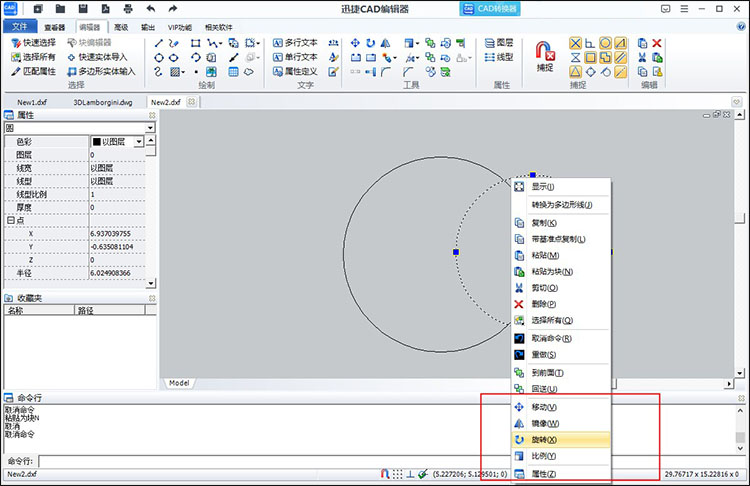This screenshot has height=486, width=750.
Task: Choose 旋转(X) from the context menu
Action: [561, 440]
